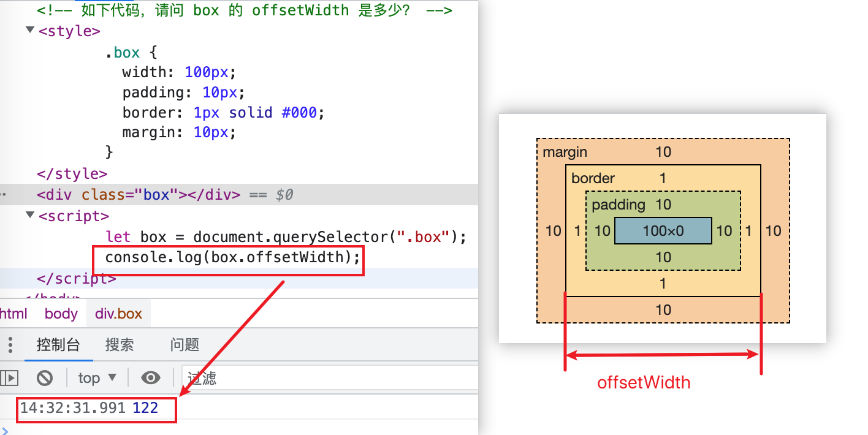Click the 100×0 content box in diagram
Viewport: 868px width, 435px height.
663,231
